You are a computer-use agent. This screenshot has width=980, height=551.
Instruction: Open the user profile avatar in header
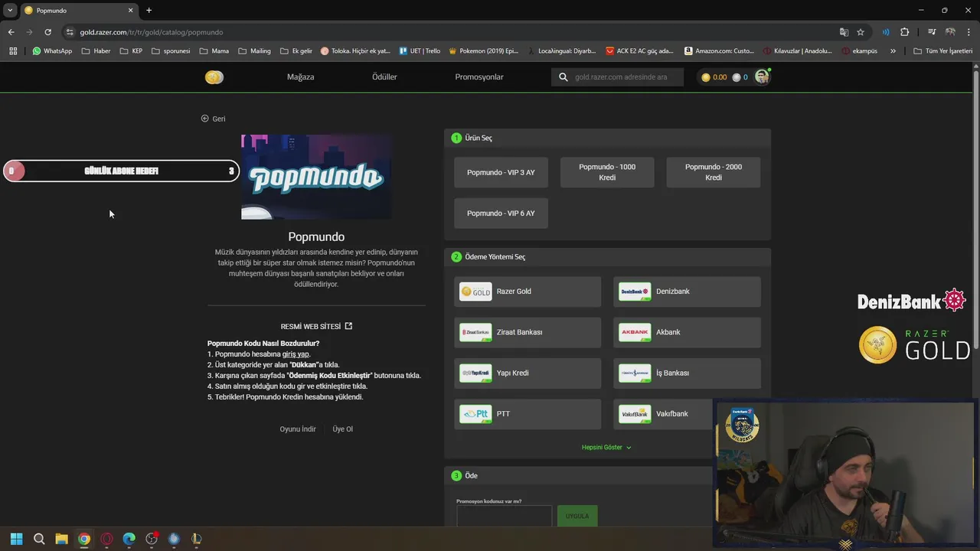tap(762, 77)
